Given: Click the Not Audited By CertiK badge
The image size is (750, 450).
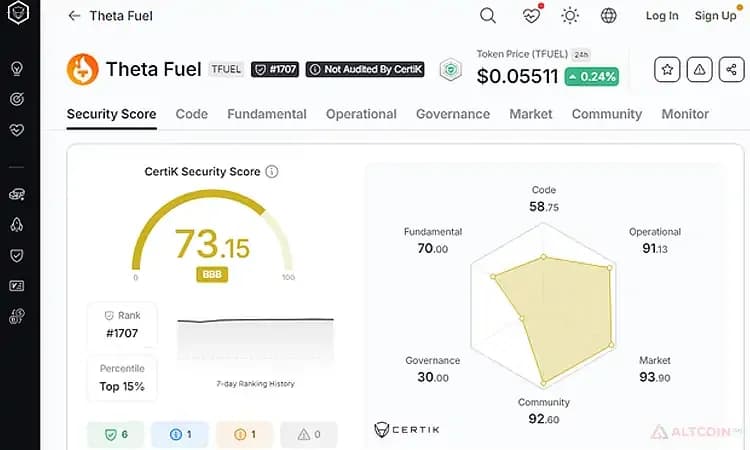Looking at the screenshot, I should 365,69.
